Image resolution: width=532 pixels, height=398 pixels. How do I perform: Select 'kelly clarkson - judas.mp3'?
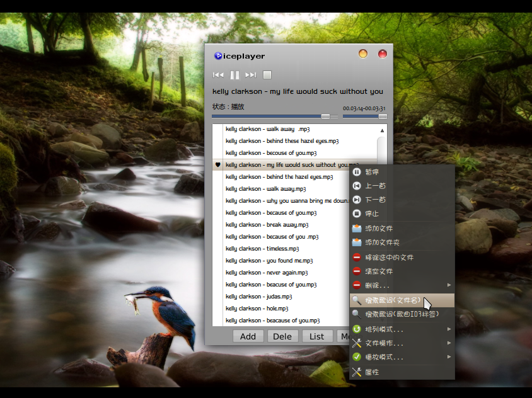coord(281,297)
